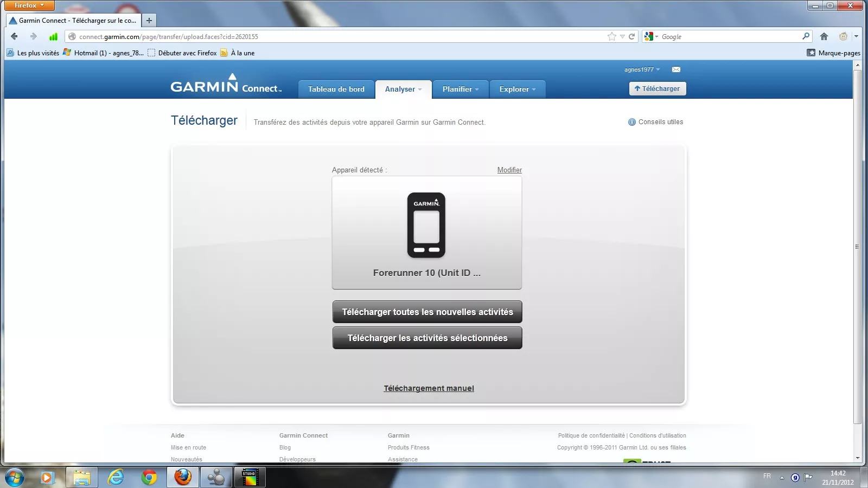Select the Forerunner 10 device image

(426, 225)
